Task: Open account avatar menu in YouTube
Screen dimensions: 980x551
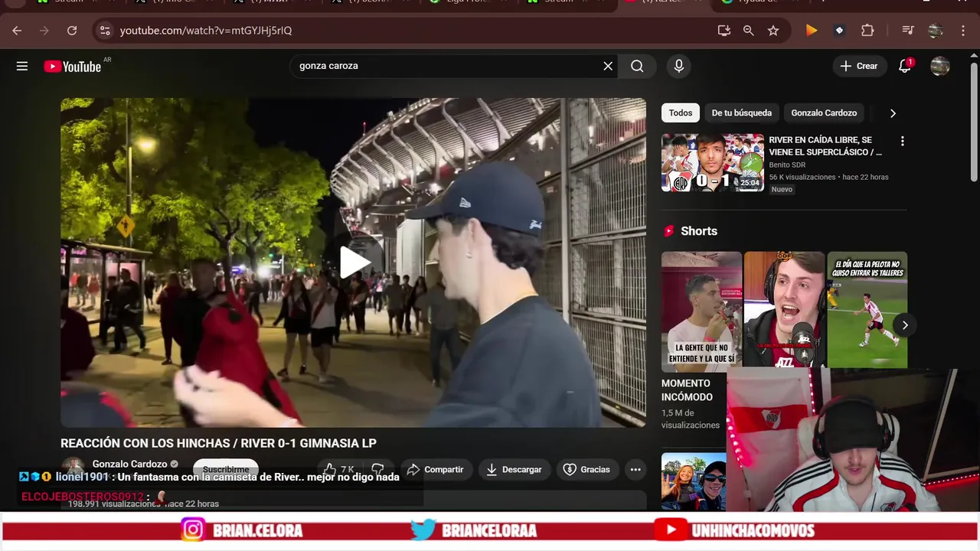Action: click(940, 66)
